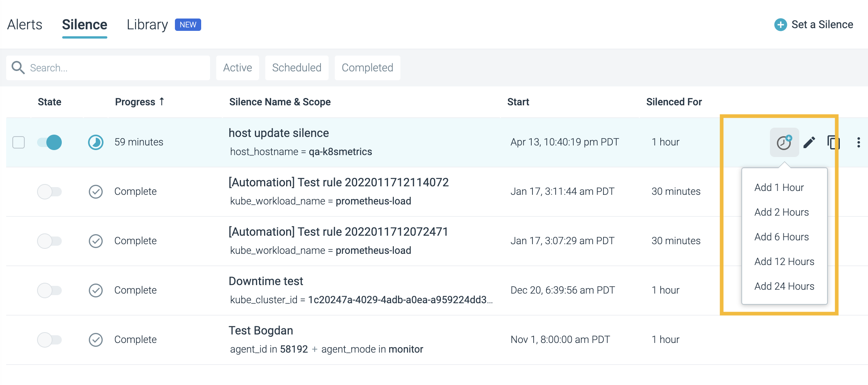The width and height of the screenshot is (868, 385).
Task: Enable toggle for Test rule 2022011712072471
Action: coord(49,241)
